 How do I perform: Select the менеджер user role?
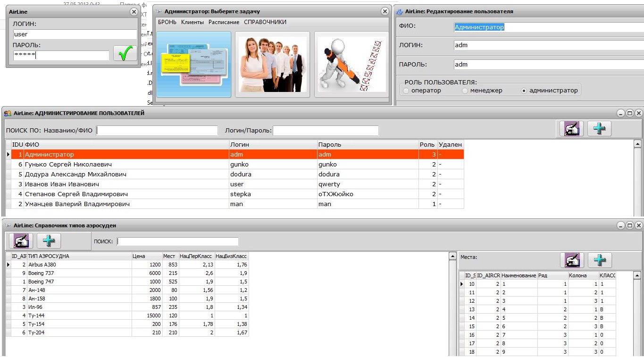[482, 91]
